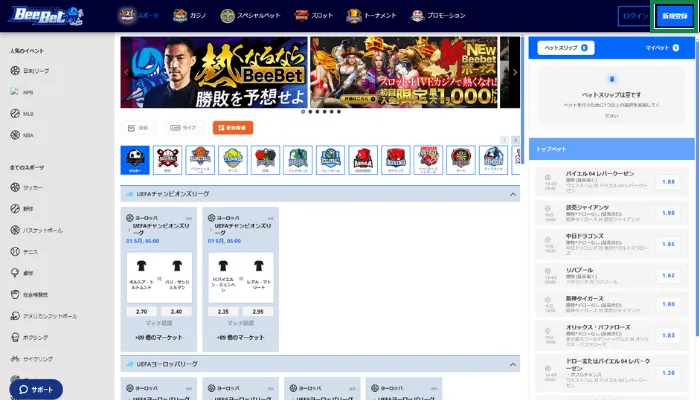The width and height of the screenshot is (700, 400).
Task: Click the BeeBet logo
Action: pos(46,16)
